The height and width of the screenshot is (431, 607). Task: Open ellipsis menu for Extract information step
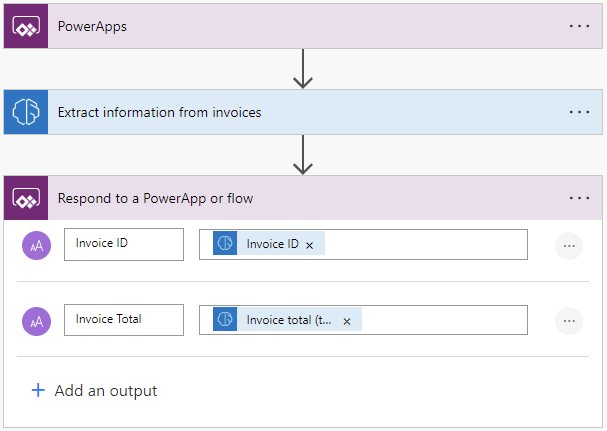pyautogui.click(x=580, y=112)
